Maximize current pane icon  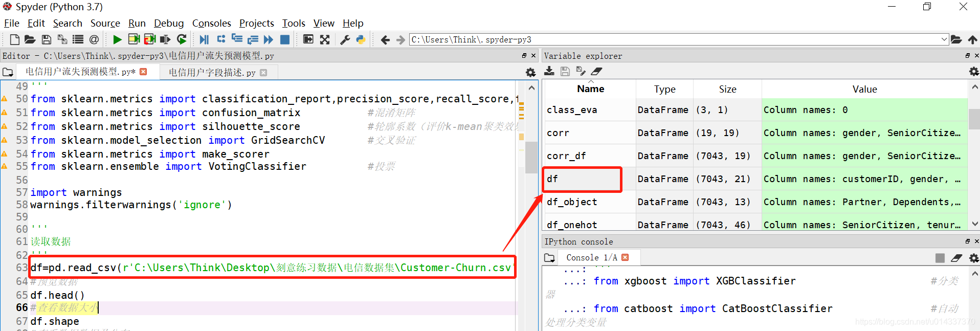click(x=308, y=39)
